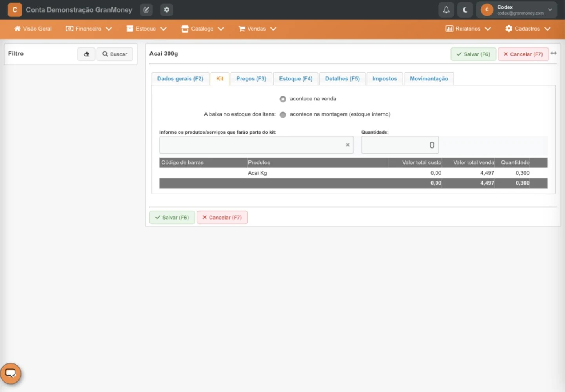Viewport: 565px width, 392px height.
Task: Click the top Salvar (F6) button
Action: (x=473, y=54)
